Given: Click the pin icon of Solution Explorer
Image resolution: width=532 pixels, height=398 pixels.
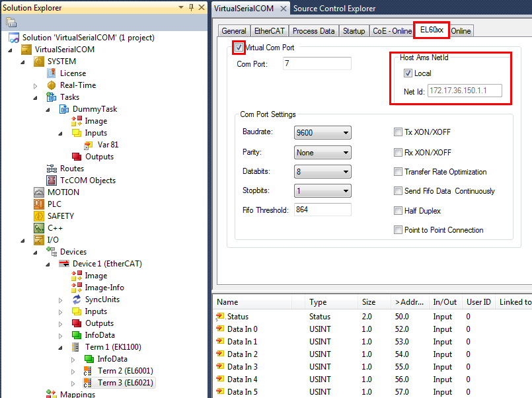Looking at the screenshot, I should click(192, 7).
